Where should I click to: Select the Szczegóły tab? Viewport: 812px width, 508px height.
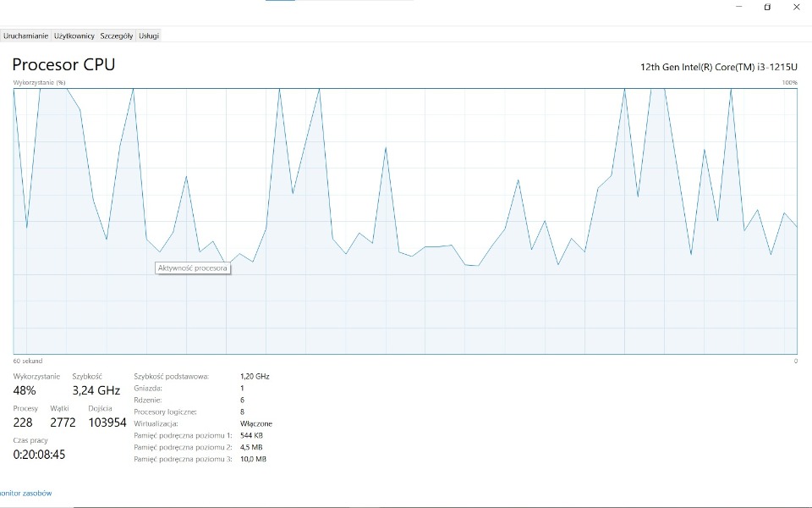click(x=117, y=36)
